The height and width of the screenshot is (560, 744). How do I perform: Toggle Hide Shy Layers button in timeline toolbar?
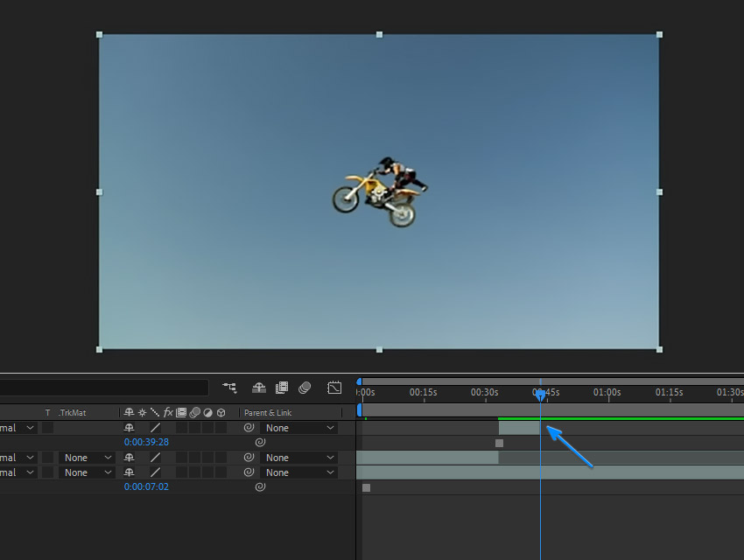pos(258,388)
